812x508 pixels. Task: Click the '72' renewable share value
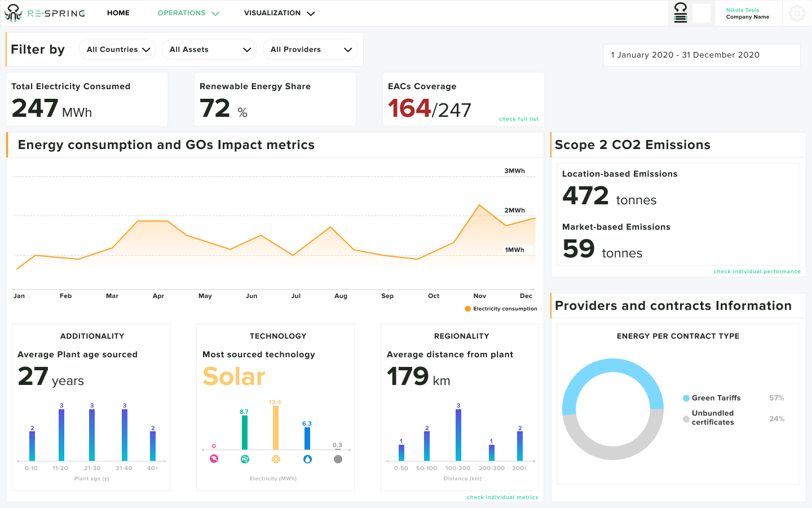pyautogui.click(x=215, y=108)
